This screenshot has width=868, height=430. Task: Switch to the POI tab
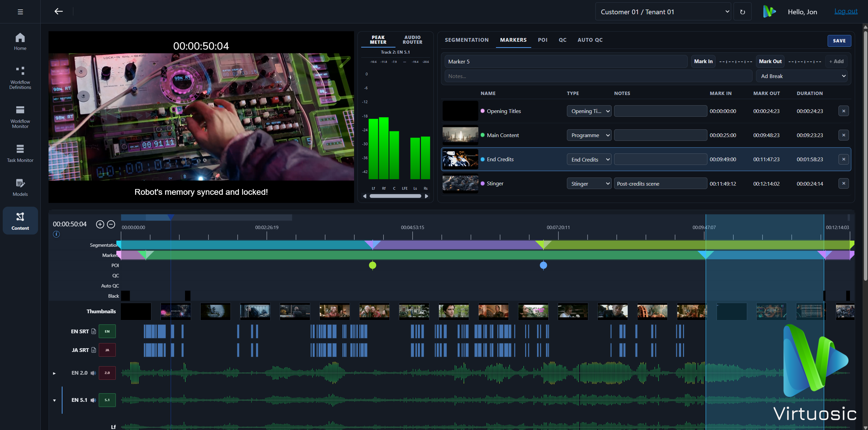[x=542, y=40]
